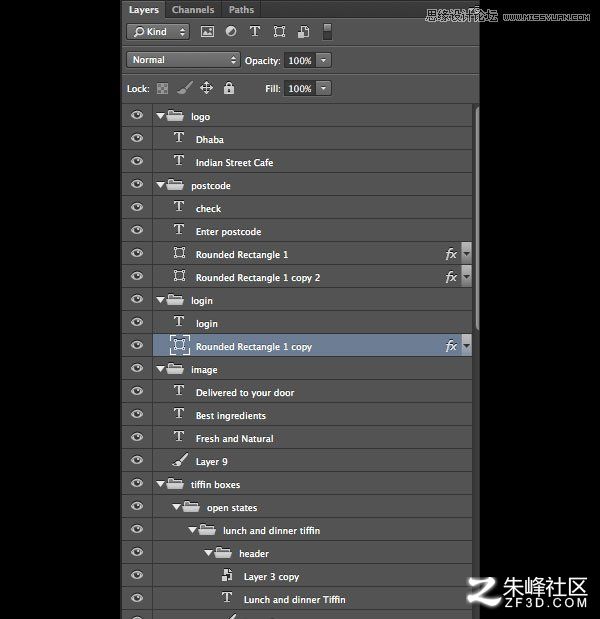This screenshot has width=600, height=619.
Task: Collapse the image group
Action: 160,369
